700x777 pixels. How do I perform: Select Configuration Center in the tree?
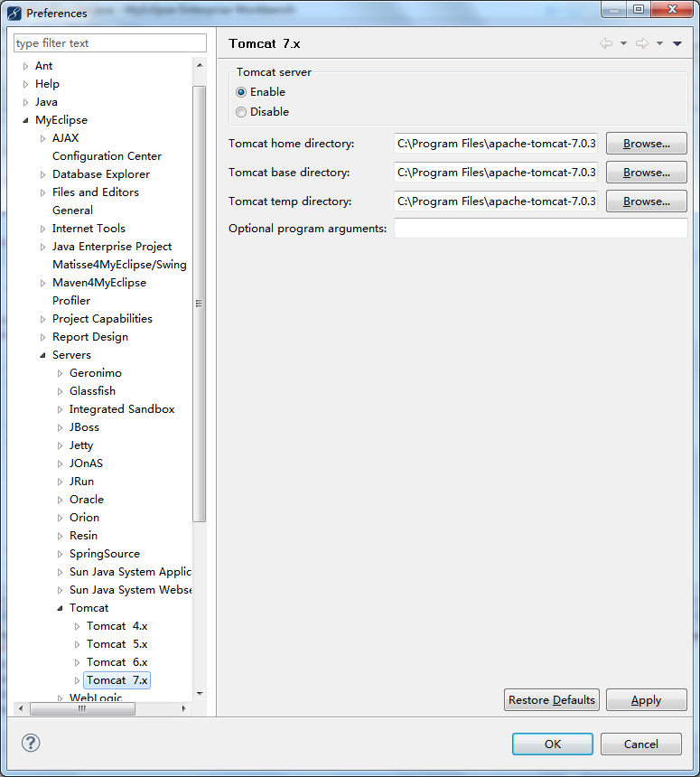coord(107,156)
